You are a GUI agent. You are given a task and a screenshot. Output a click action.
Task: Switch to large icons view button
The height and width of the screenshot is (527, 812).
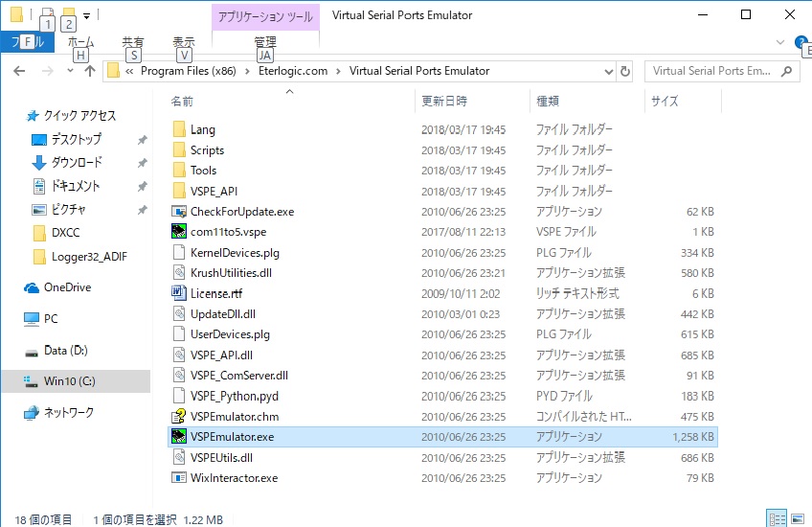798,518
